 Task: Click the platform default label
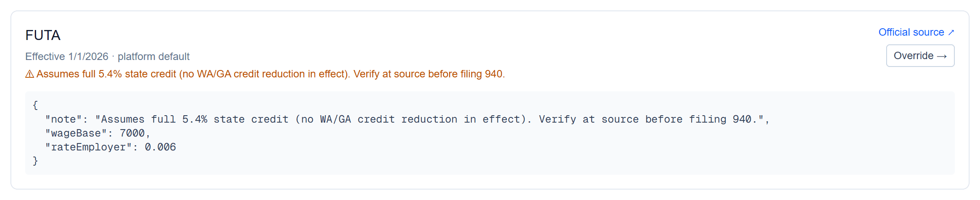tap(154, 57)
